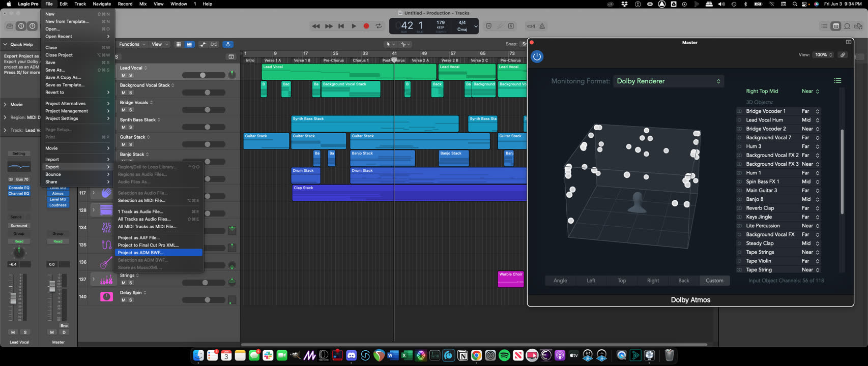Click the Rewind transport button

tap(316, 26)
